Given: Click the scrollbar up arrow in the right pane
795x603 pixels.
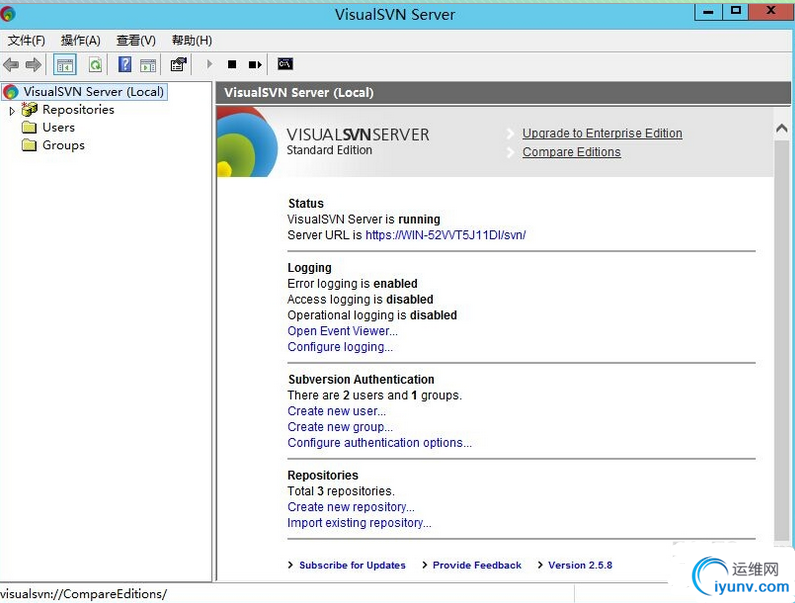Looking at the screenshot, I should point(781,128).
